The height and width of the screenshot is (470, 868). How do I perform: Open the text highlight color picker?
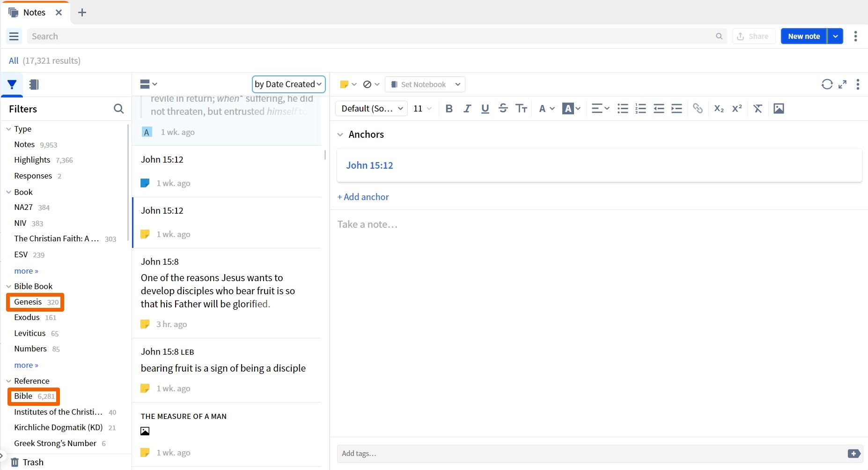572,108
